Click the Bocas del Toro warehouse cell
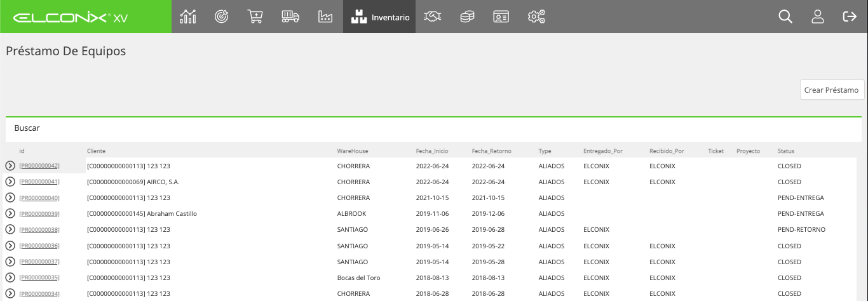Viewport: 868px width, 301px height. (x=359, y=278)
